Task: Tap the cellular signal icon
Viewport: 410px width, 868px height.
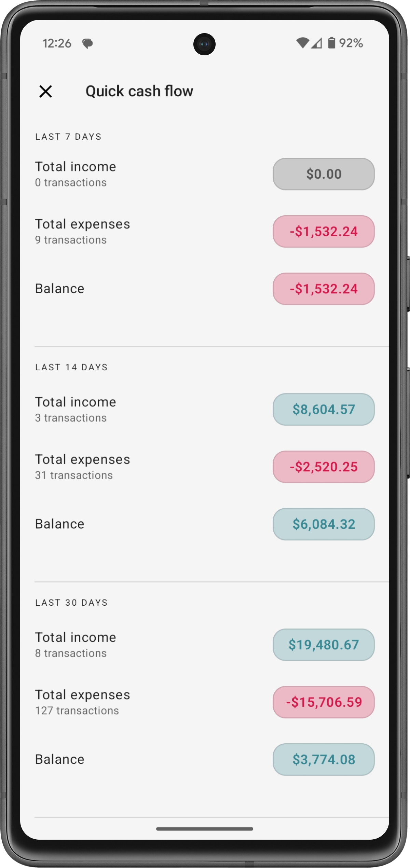Action: 317,43
